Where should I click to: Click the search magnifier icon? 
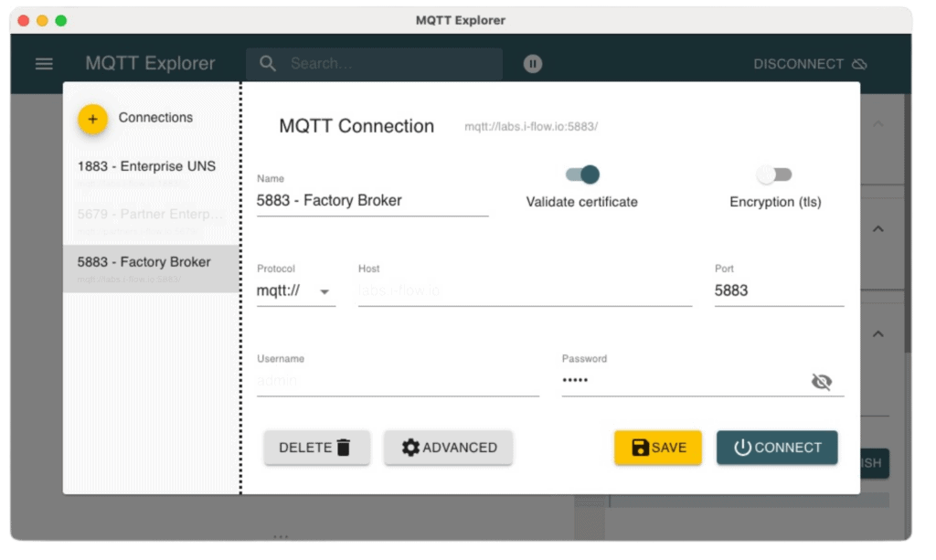(268, 64)
